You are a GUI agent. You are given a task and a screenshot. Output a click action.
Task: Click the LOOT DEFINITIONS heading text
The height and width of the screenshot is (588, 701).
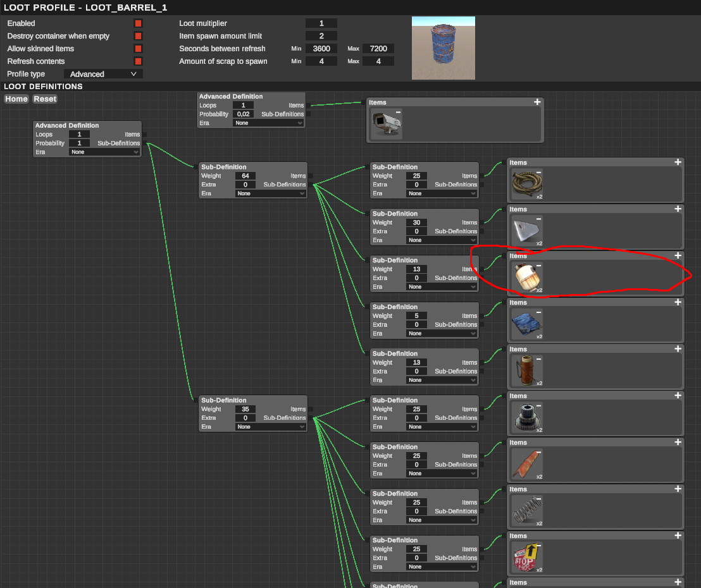[x=44, y=86]
